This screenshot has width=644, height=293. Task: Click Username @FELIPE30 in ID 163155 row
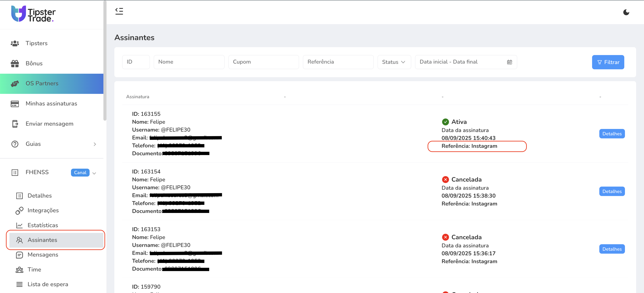click(161, 130)
